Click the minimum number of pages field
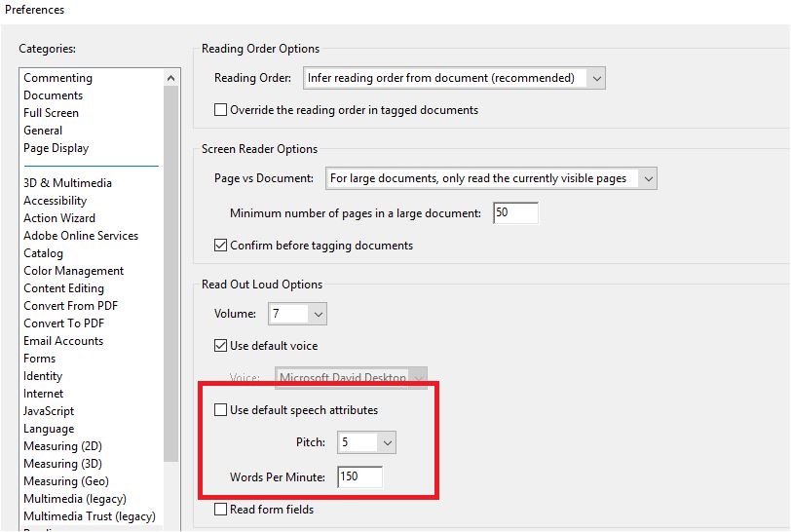This screenshot has width=791, height=532. (x=515, y=213)
